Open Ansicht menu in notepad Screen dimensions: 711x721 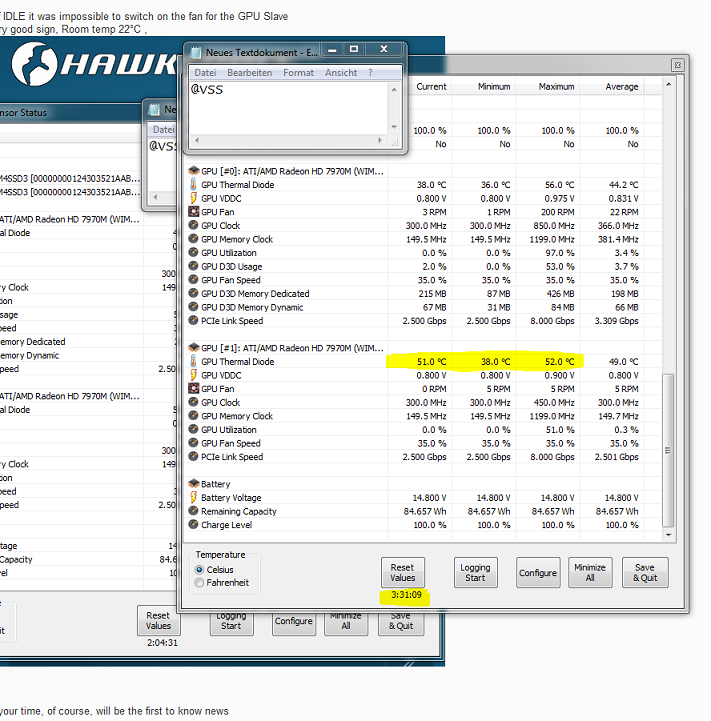tap(341, 73)
